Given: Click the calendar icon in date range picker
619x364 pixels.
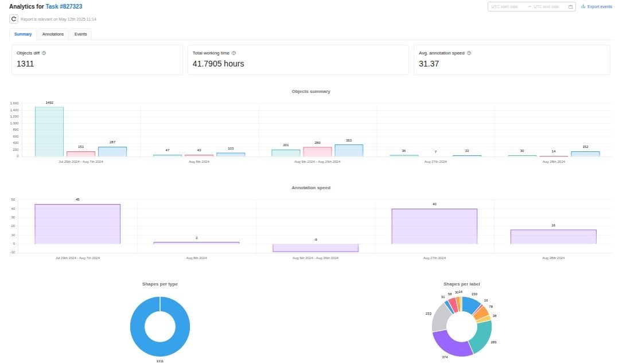Looking at the screenshot, I should [570, 7].
